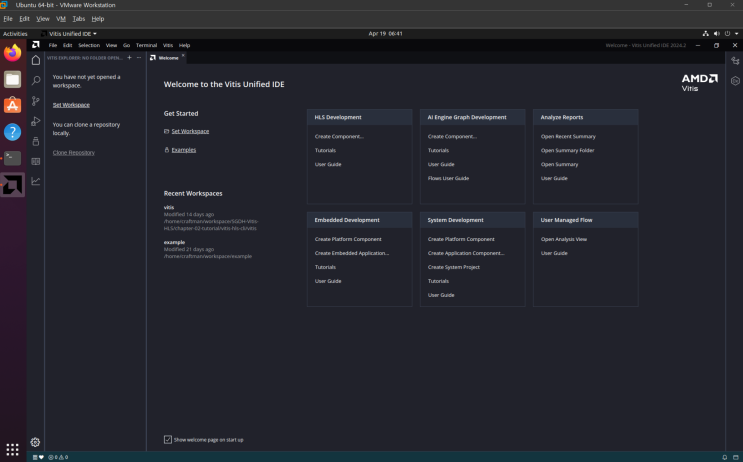Open the Vitis menu
743x462 pixels.
pos(168,45)
